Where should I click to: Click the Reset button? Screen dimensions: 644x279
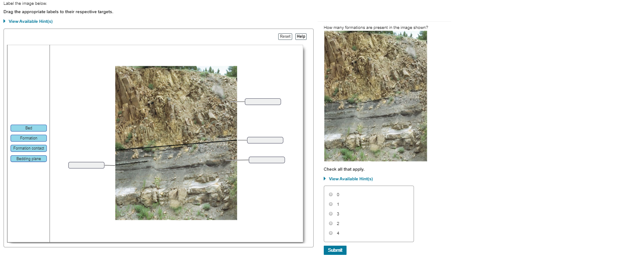[x=285, y=36]
